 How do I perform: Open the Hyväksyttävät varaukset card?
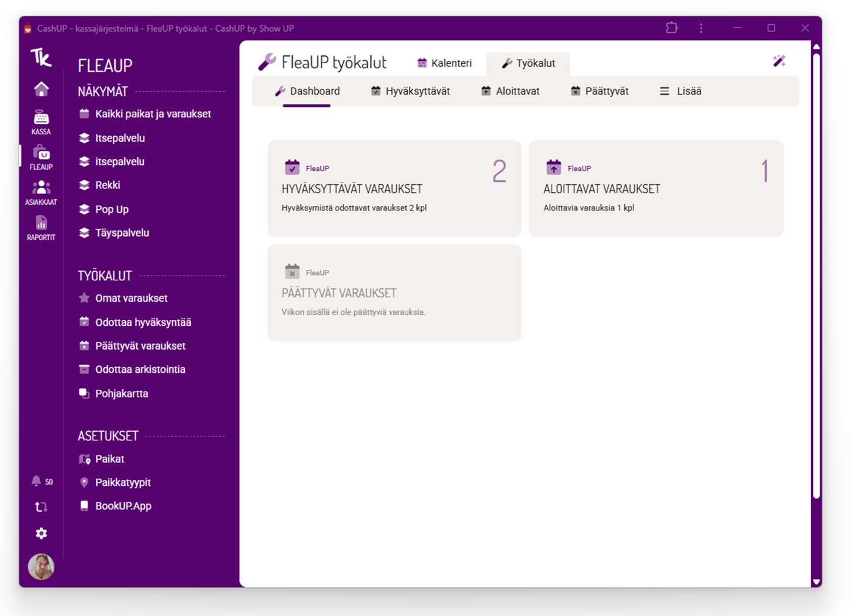click(394, 189)
